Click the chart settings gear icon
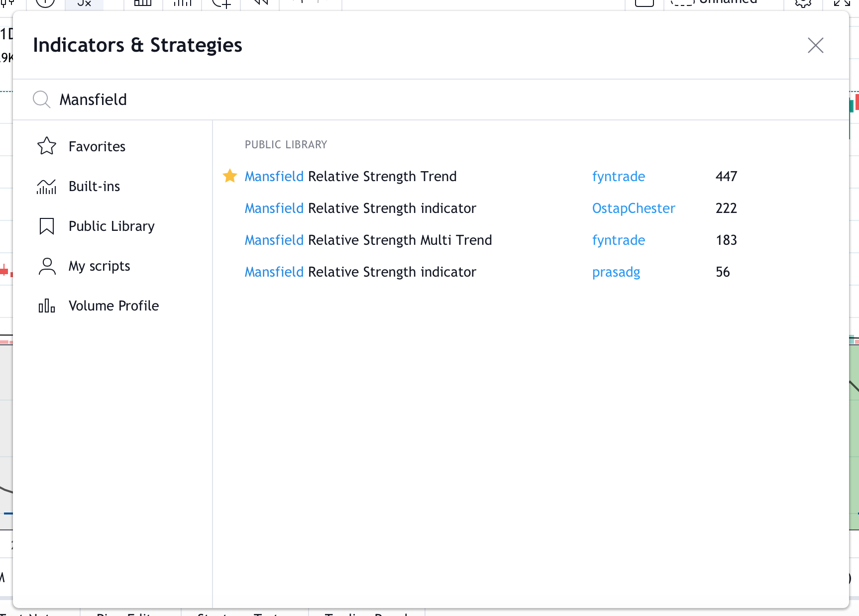This screenshot has height=616, width=859. click(x=803, y=3)
